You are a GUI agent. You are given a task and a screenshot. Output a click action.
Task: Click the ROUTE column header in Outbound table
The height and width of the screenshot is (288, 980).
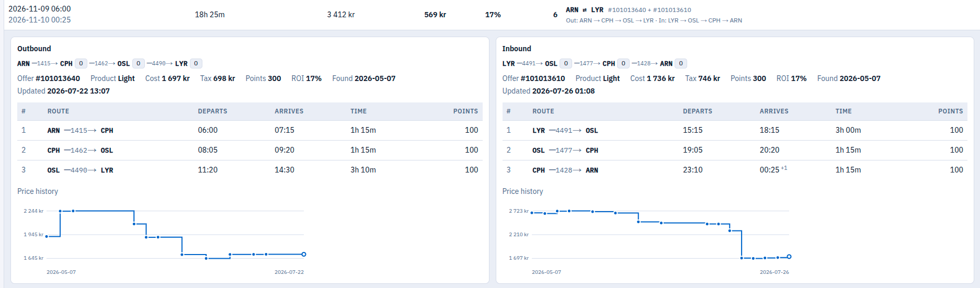58,111
